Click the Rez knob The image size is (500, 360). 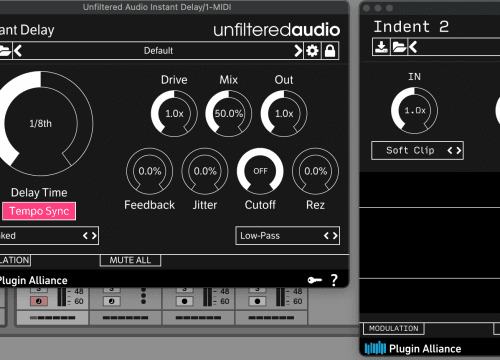tap(315, 171)
